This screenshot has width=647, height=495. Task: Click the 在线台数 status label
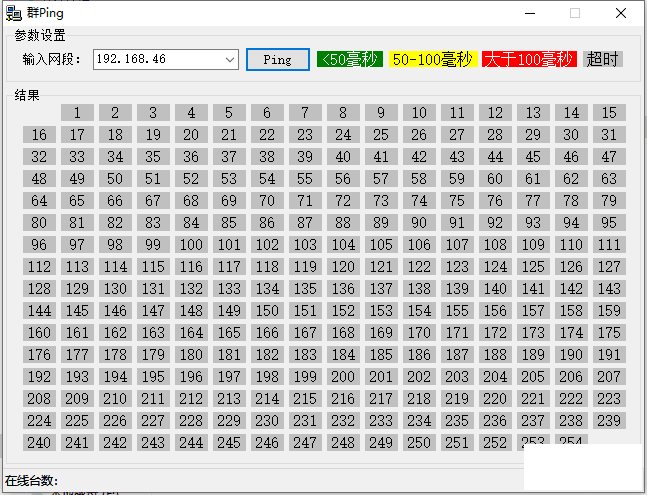point(32,481)
